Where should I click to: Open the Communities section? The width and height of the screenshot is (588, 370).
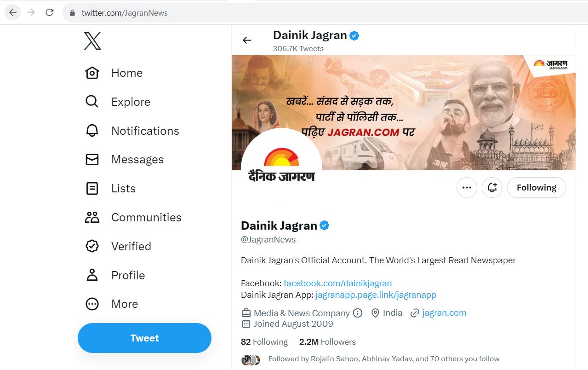tap(145, 217)
